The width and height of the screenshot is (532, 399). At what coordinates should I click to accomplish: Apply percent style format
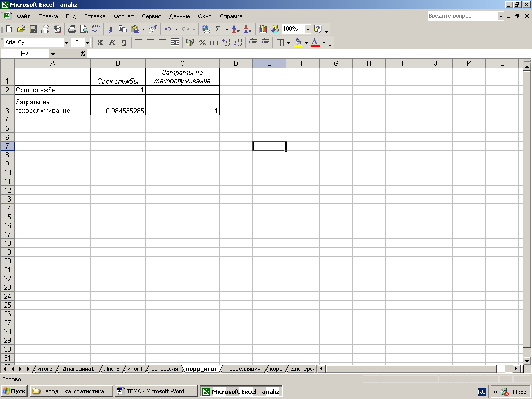tap(202, 43)
